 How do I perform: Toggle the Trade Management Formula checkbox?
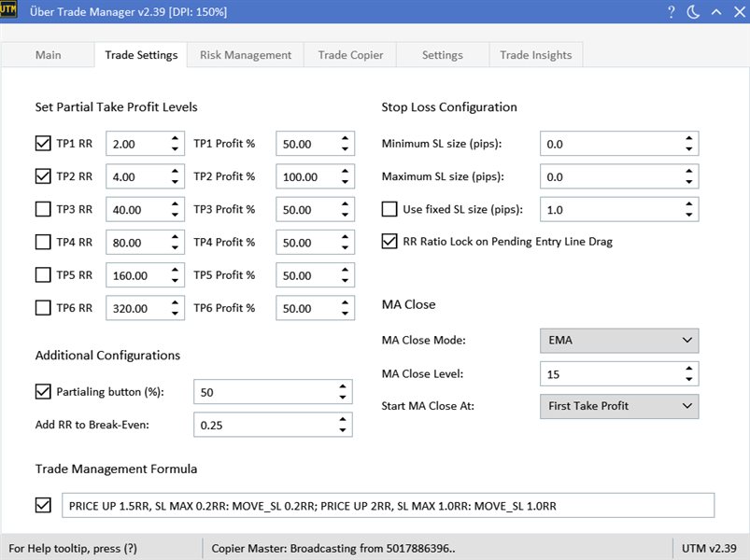(43, 505)
